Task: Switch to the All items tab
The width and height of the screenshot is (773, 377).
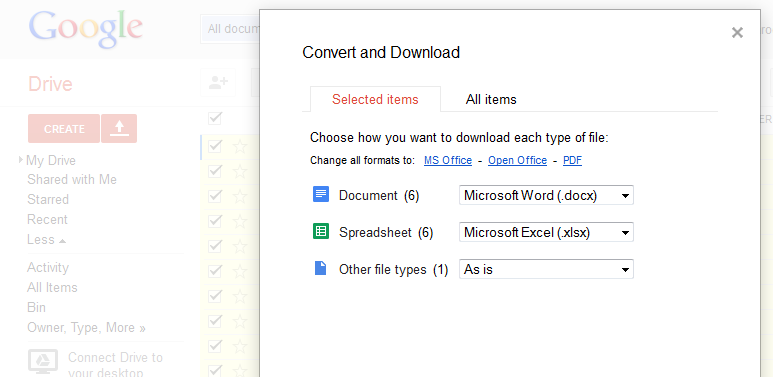Action: click(491, 100)
